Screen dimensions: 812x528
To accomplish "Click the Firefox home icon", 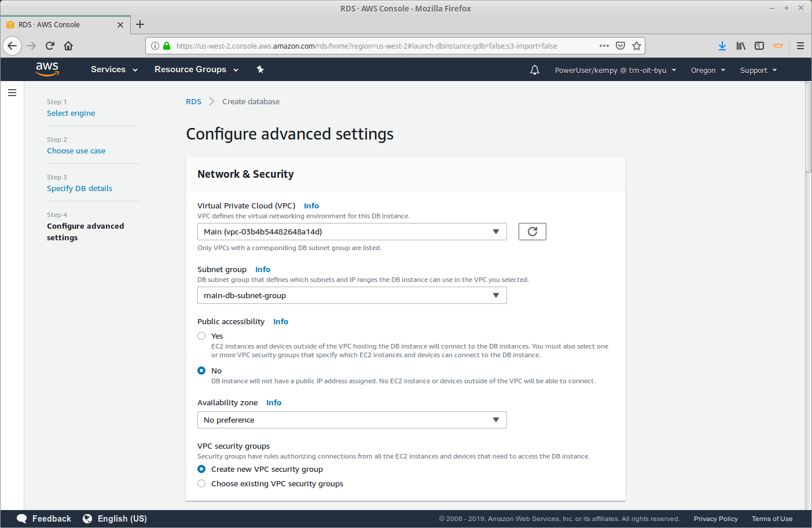I will tap(68, 46).
